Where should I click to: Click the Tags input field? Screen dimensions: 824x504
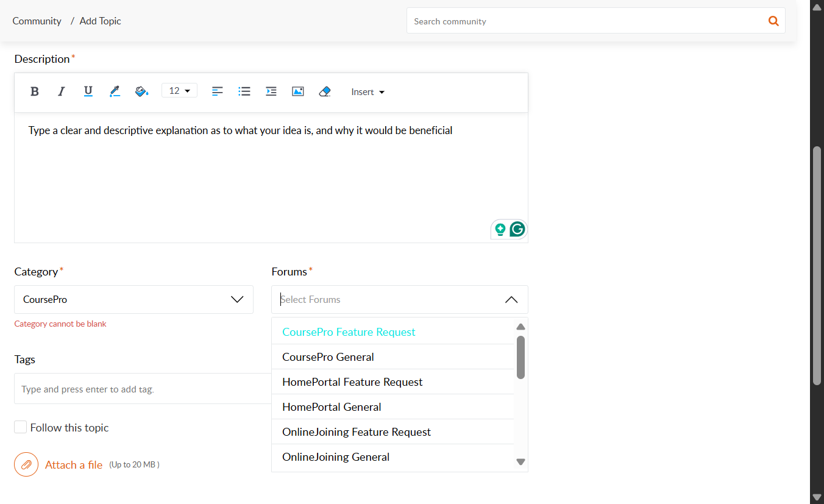[143, 388]
